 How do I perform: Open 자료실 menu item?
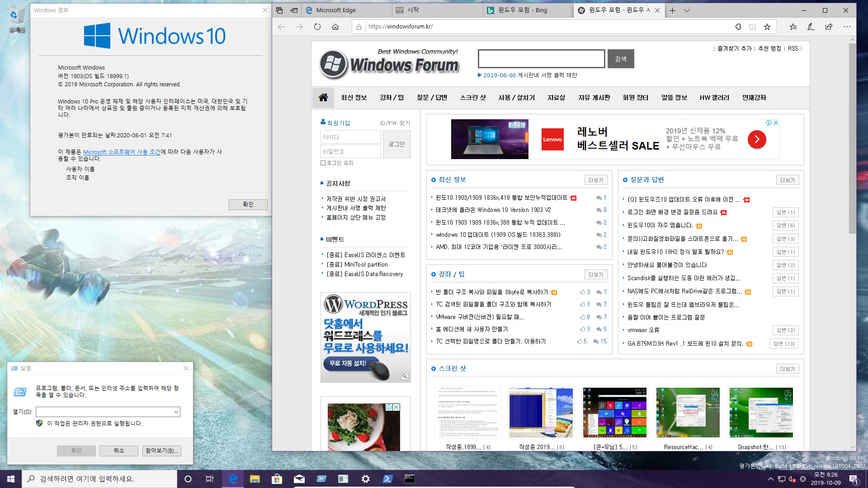pos(556,98)
